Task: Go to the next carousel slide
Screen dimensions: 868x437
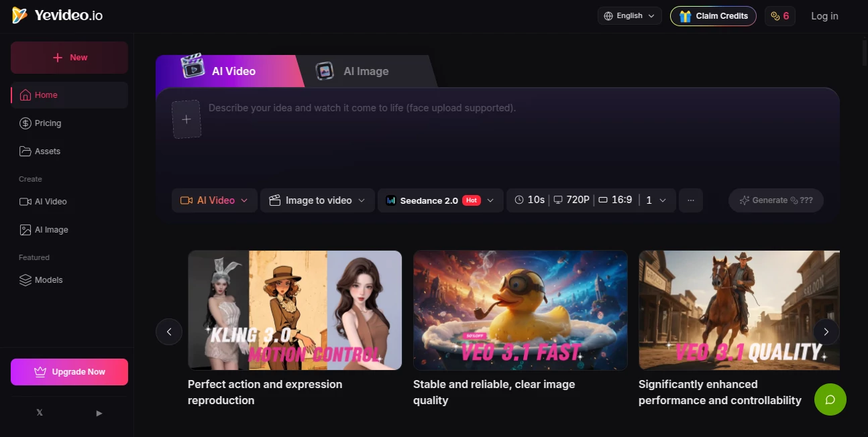Action: [x=826, y=332]
